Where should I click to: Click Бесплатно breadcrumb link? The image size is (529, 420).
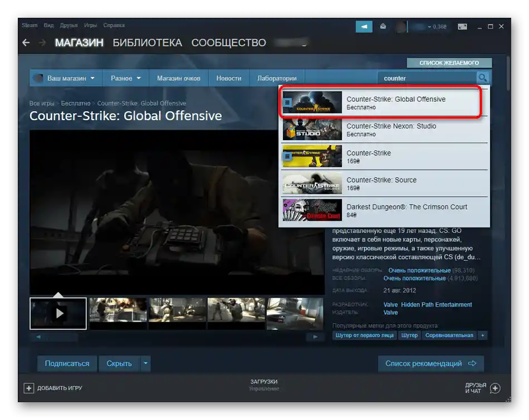[x=76, y=103]
